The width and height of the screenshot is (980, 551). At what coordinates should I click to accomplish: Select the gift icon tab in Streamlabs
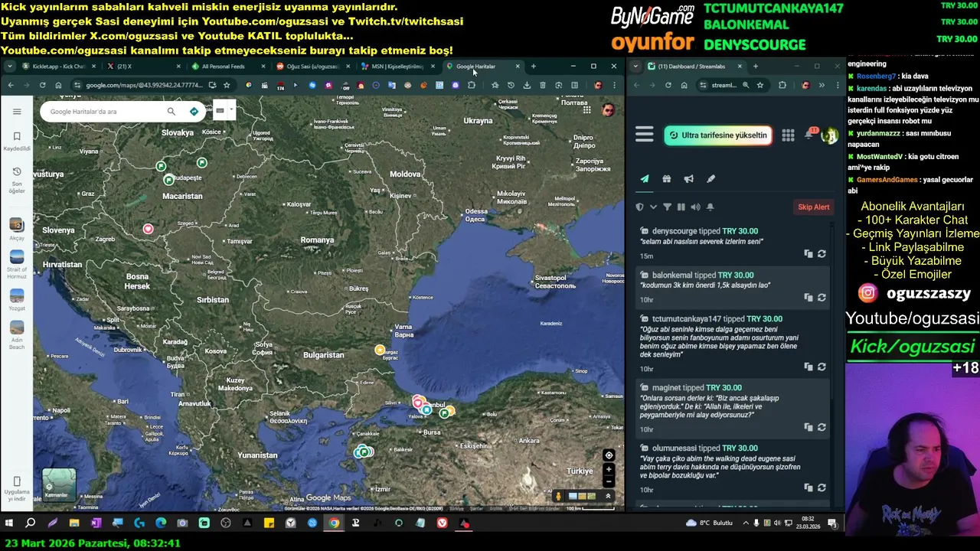(667, 179)
